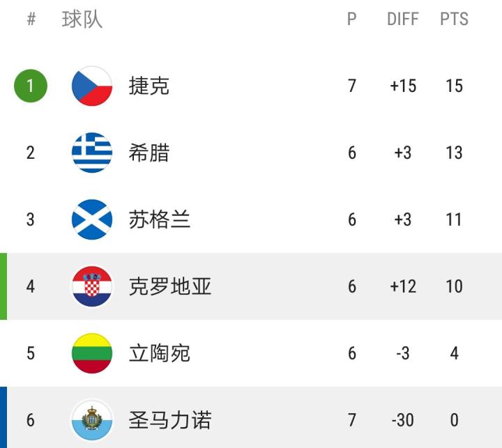502x448 pixels.
Task: Select the 圣马力诺 team name
Action: 170,420
